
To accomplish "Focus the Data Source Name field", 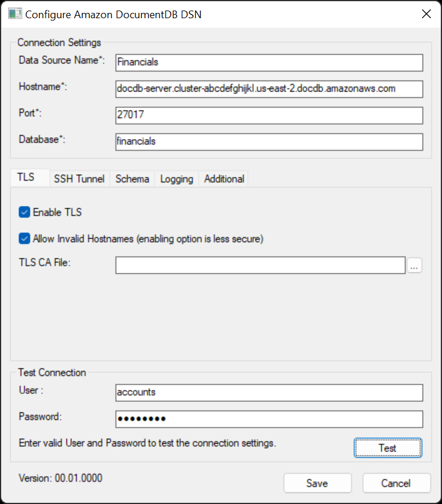I will (x=269, y=63).
